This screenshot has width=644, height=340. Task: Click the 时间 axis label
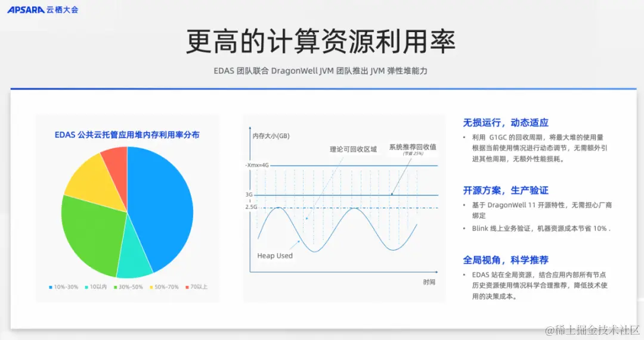(x=429, y=282)
